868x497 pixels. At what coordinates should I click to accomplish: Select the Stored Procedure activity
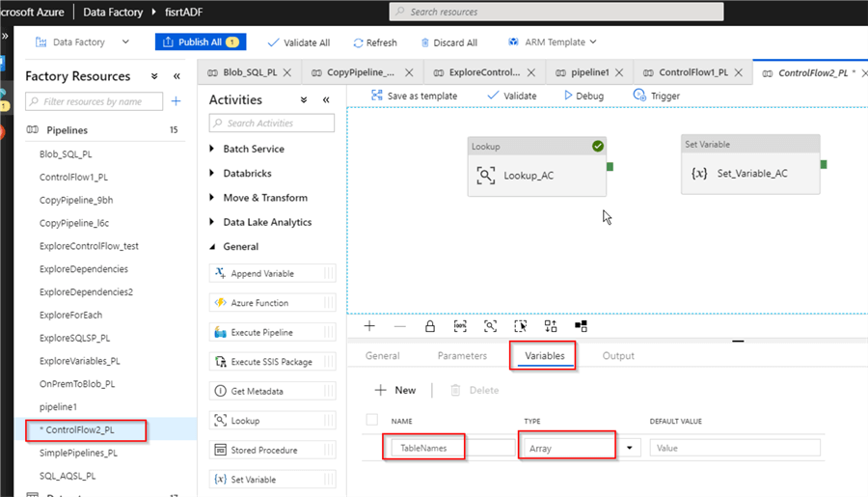(x=272, y=450)
